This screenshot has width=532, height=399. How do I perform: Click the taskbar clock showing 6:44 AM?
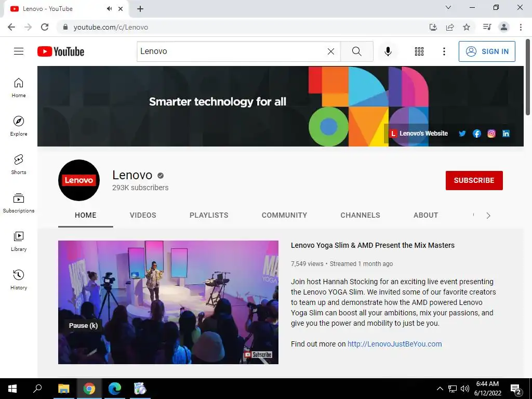(x=487, y=389)
